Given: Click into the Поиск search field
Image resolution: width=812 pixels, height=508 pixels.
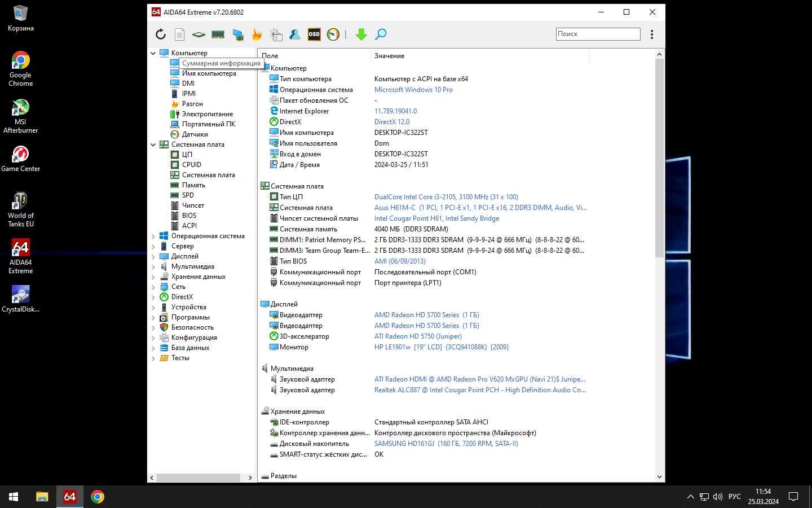Looking at the screenshot, I should tap(598, 34).
